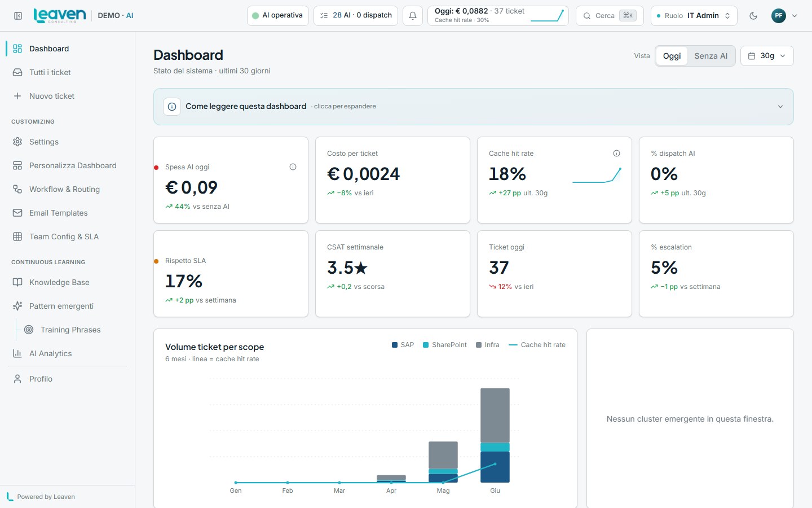Switch to dark mode moon icon
Screen dimensions: 812x508
point(753,16)
